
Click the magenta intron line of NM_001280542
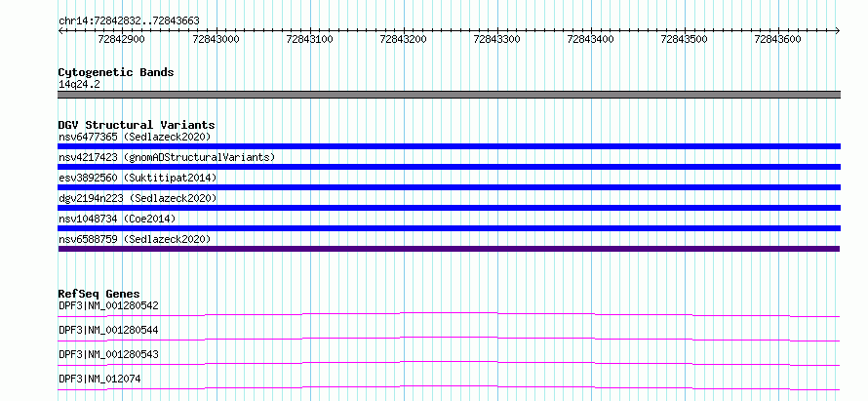tap(449, 314)
